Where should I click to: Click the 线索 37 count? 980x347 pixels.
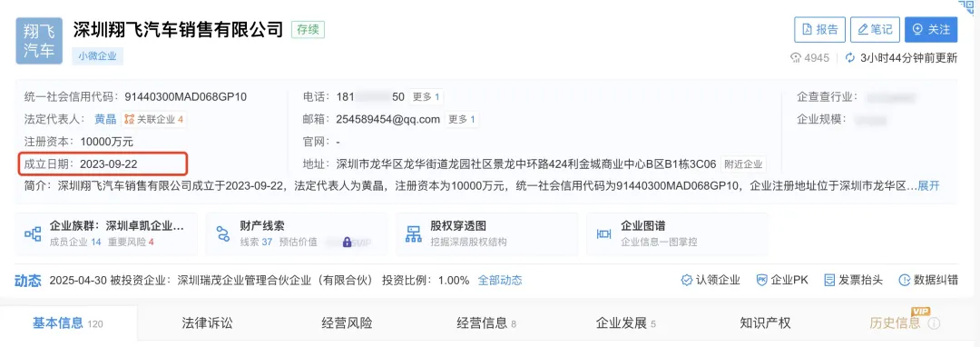256,242
